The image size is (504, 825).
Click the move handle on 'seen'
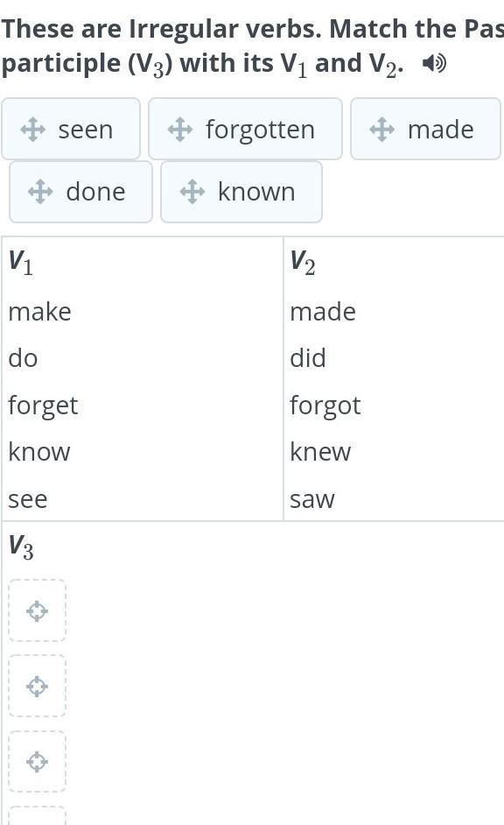pos(32,130)
